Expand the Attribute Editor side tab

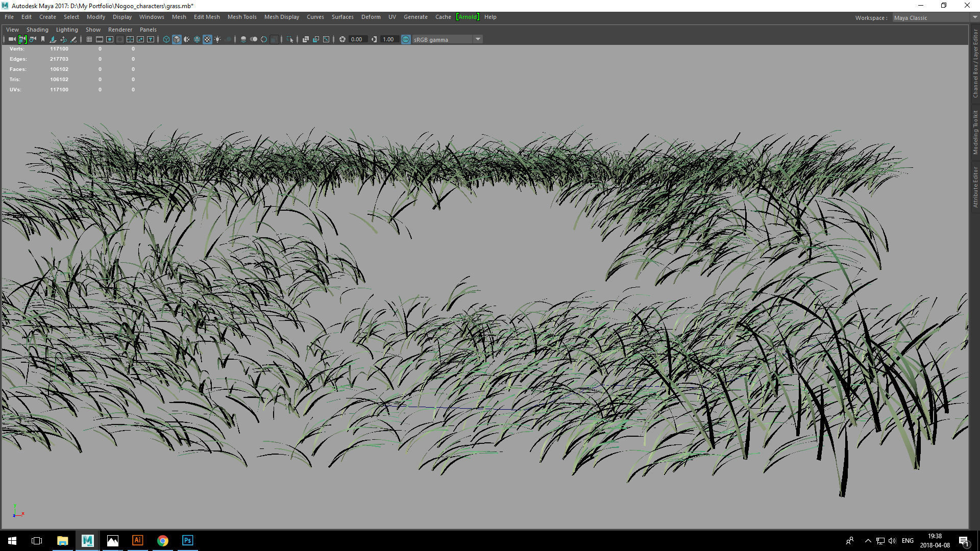click(975, 187)
